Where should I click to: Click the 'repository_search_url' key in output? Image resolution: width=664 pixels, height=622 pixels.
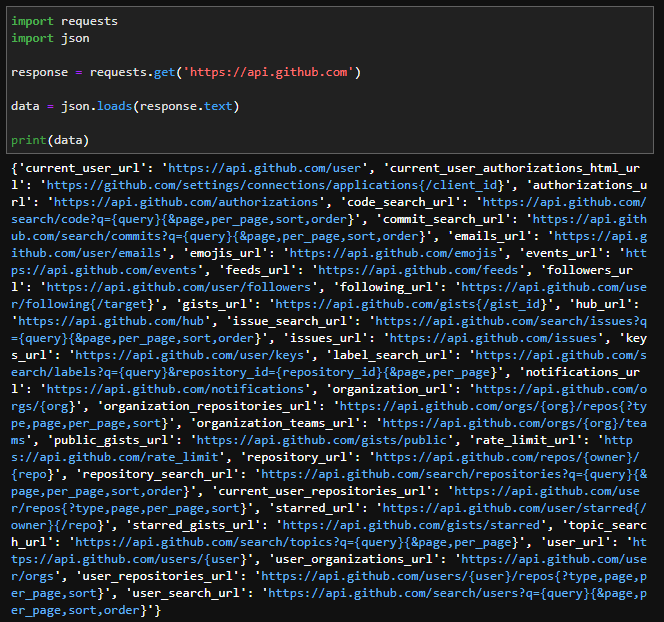tap(157, 474)
